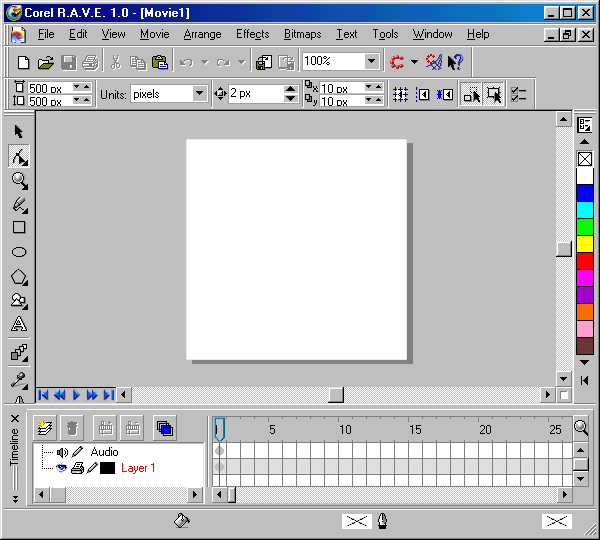Open the Movie menu

155,34
